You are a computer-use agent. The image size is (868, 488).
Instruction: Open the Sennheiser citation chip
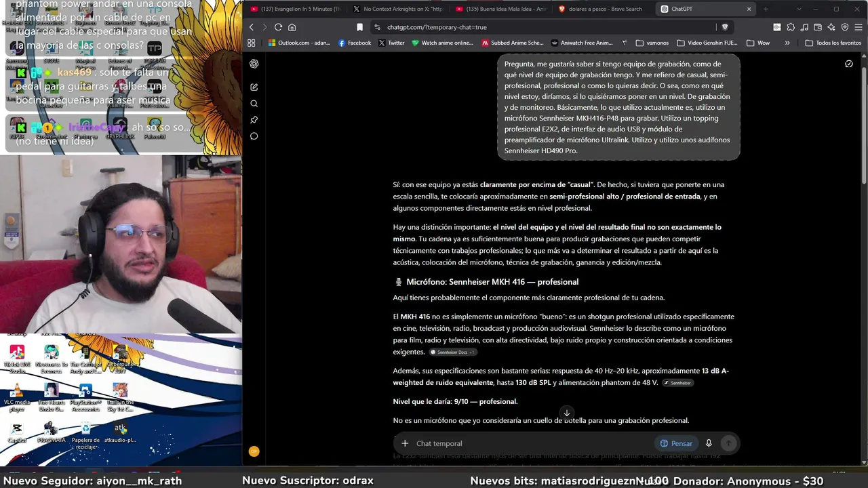coord(677,383)
